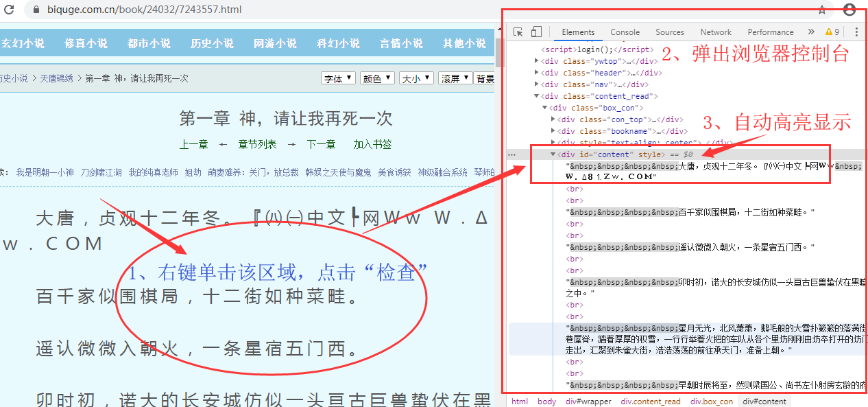
Task: Open recommended novel 我是明朝一小神
Action: (x=45, y=172)
